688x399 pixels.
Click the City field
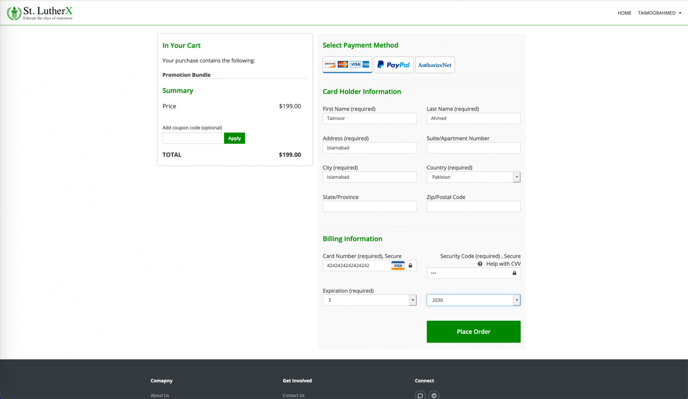[x=369, y=177]
